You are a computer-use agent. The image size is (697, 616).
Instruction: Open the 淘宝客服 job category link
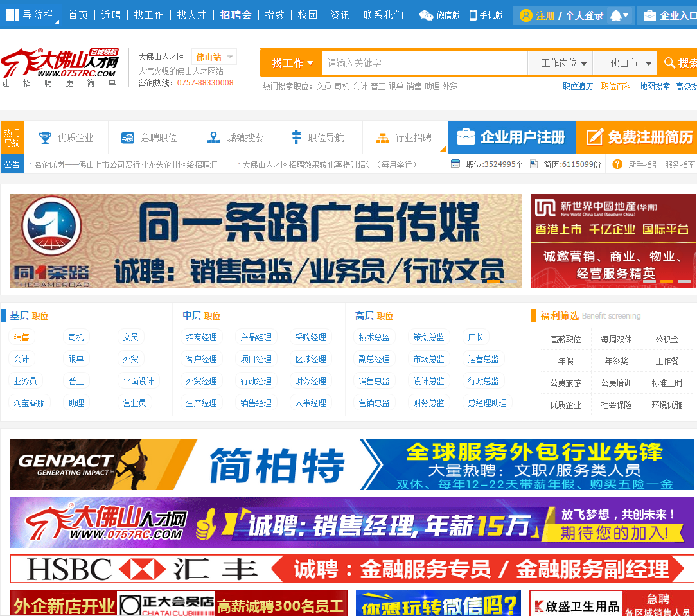[30, 403]
